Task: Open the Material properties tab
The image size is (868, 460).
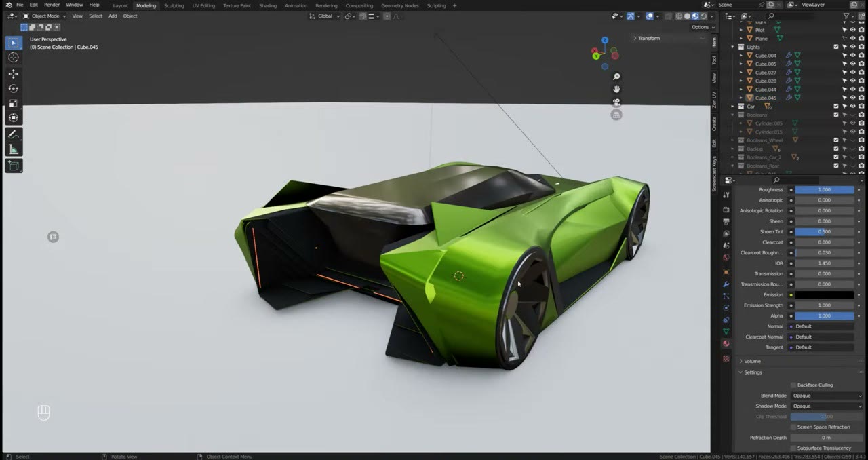Action: (x=726, y=343)
